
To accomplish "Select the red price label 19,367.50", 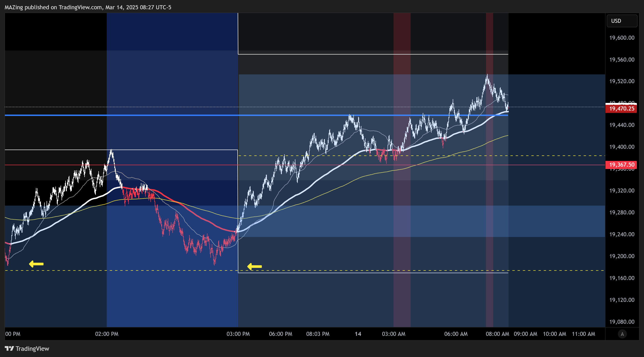I will [621, 165].
